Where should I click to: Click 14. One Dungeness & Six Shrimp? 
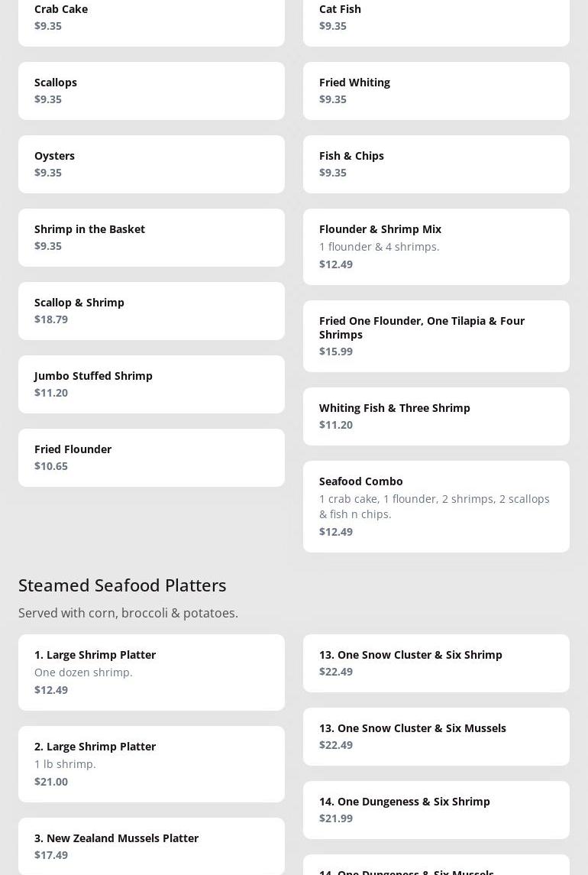tap(436, 810)
